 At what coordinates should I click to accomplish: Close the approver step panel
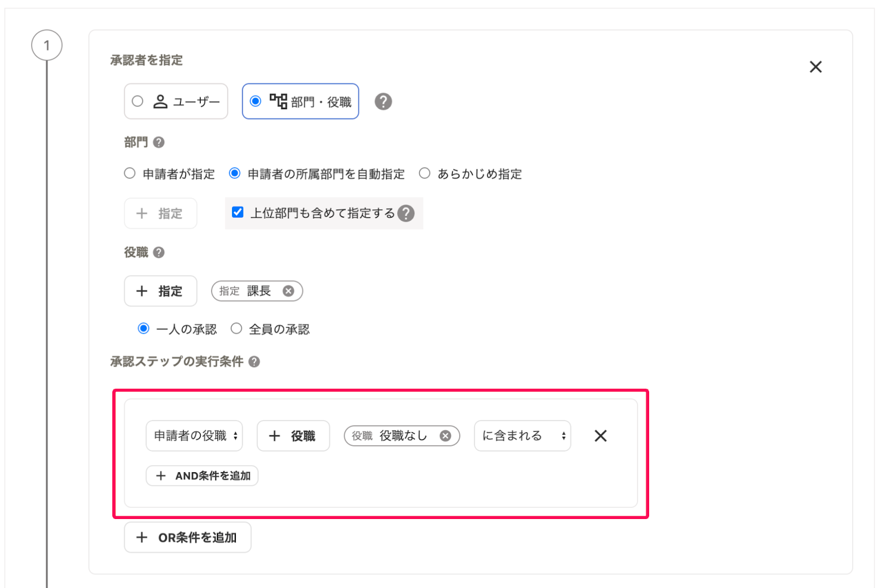click(x=815, y=67)
